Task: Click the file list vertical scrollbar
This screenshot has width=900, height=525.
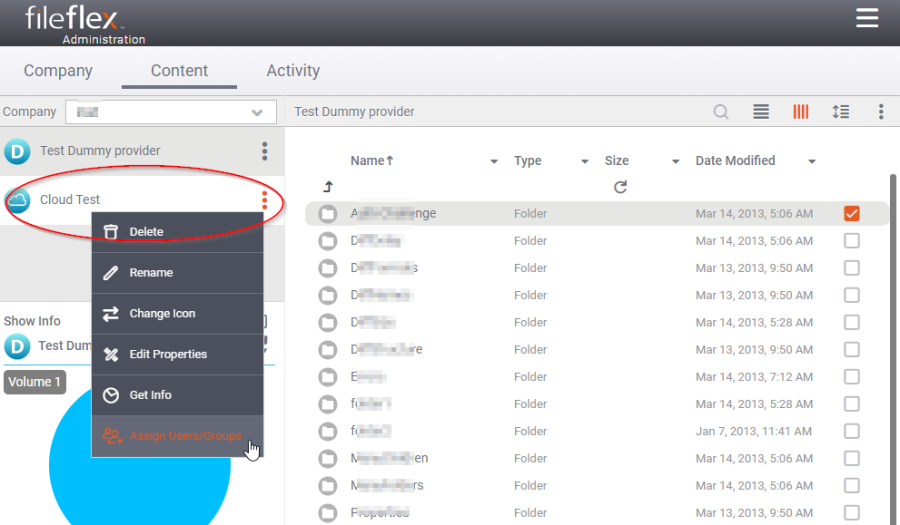Action: (x=893, y=349)
